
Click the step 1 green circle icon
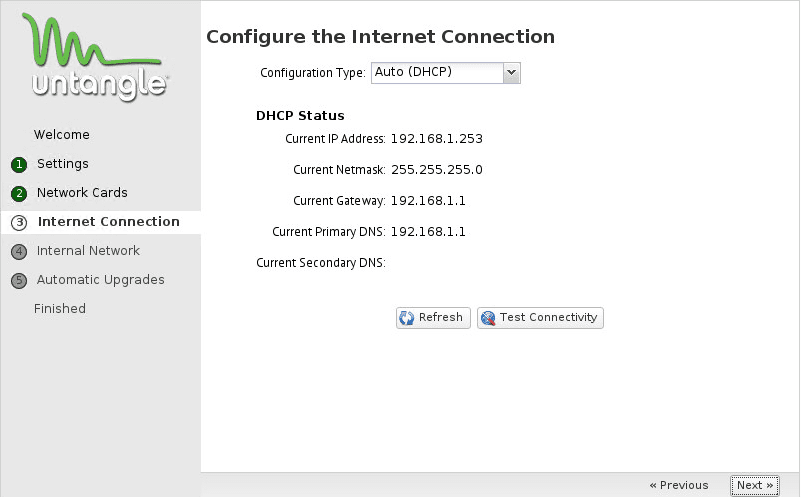[19, 164]
